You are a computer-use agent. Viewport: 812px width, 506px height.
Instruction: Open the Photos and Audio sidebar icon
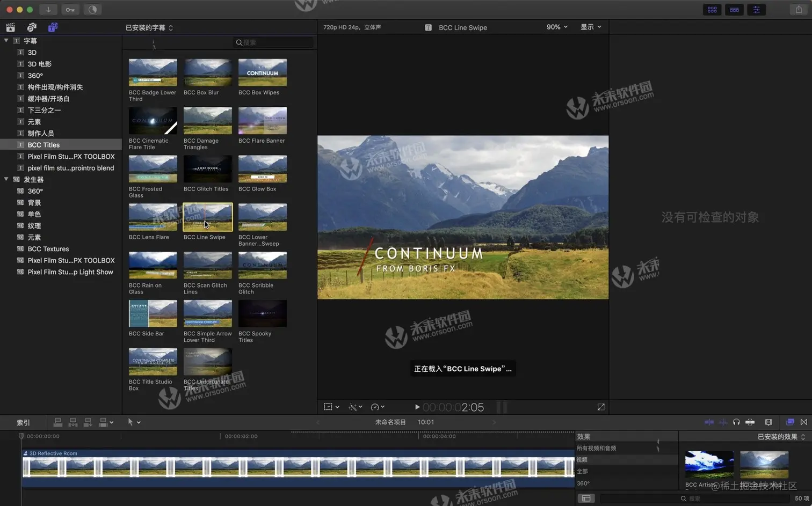click(x=32, y=27)
